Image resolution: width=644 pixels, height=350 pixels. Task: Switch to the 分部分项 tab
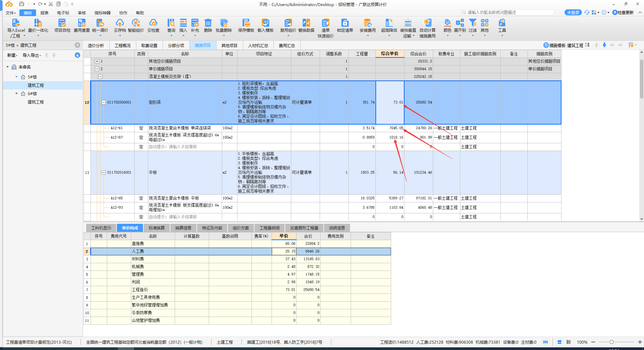pyautogui.click(x=176, y=45)
